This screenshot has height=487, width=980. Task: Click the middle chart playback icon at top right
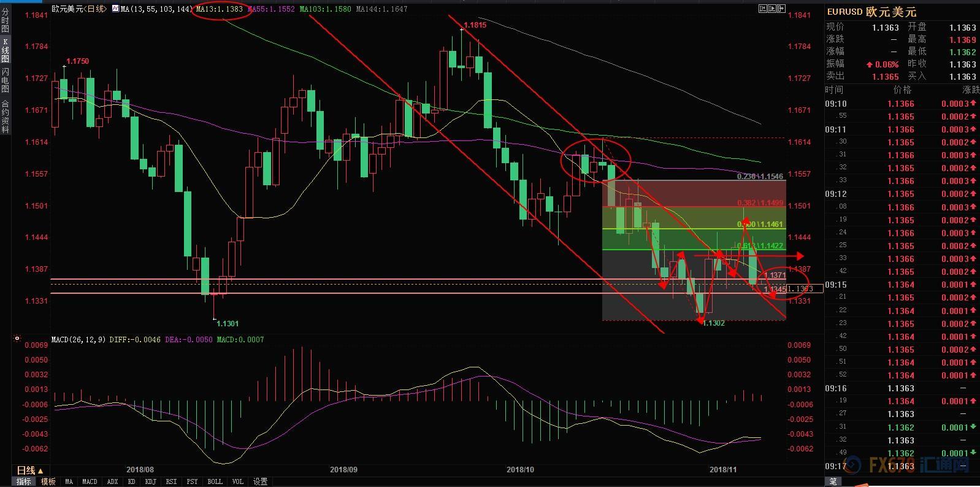[772, 9]
